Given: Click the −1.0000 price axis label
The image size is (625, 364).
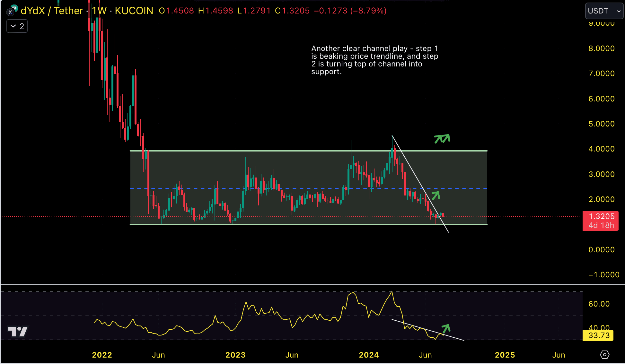Looking at the screenshot, I should [x=603, y=275].
